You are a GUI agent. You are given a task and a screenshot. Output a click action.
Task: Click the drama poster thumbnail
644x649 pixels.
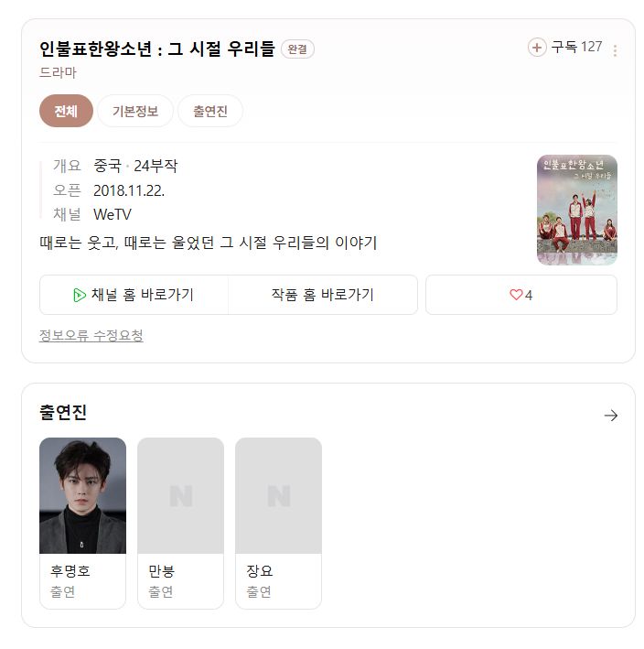click(576, 210)
